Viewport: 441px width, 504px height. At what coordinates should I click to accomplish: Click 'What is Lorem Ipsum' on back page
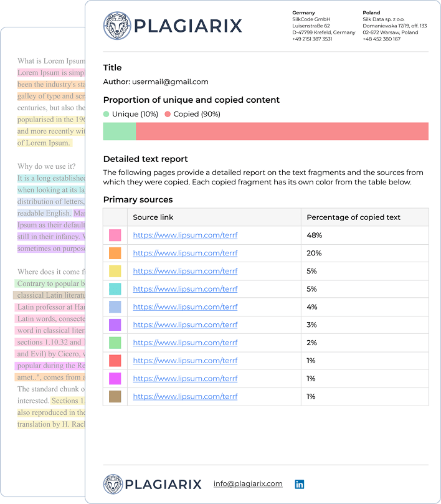(51, 61)
